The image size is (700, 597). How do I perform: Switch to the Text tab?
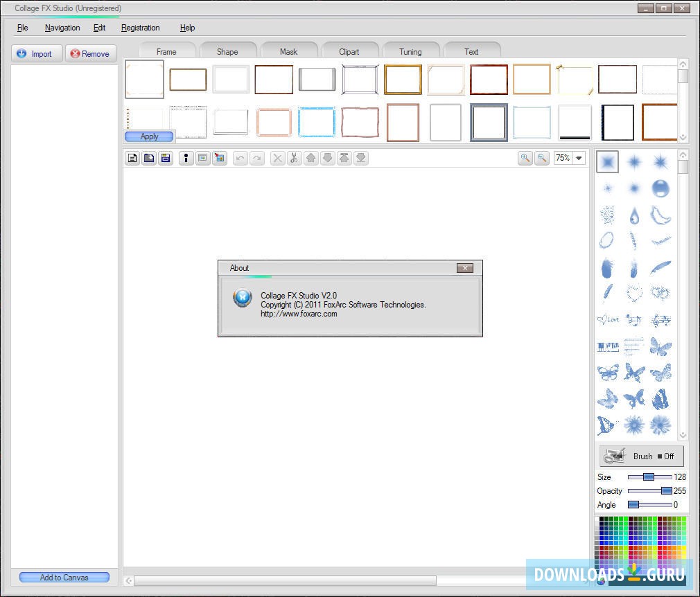471,51
